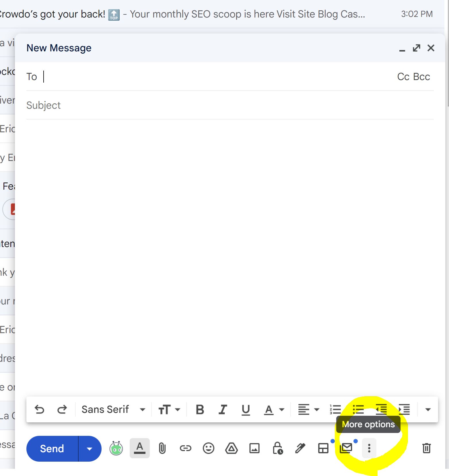Viewport: 449px width, 476px height.
Task: Redo the last undone edit
Action: (62, 409)
